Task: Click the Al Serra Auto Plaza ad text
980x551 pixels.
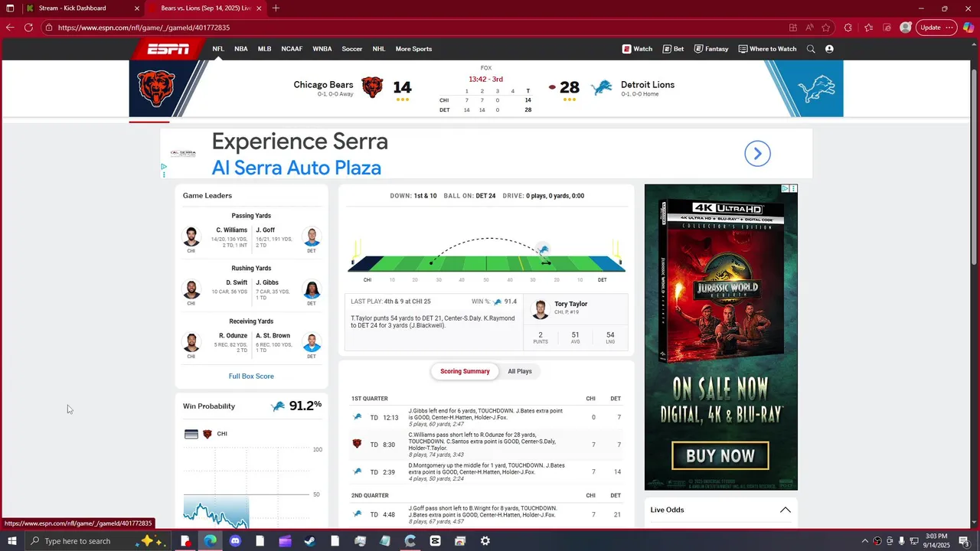Action: [x=296, y=168]
